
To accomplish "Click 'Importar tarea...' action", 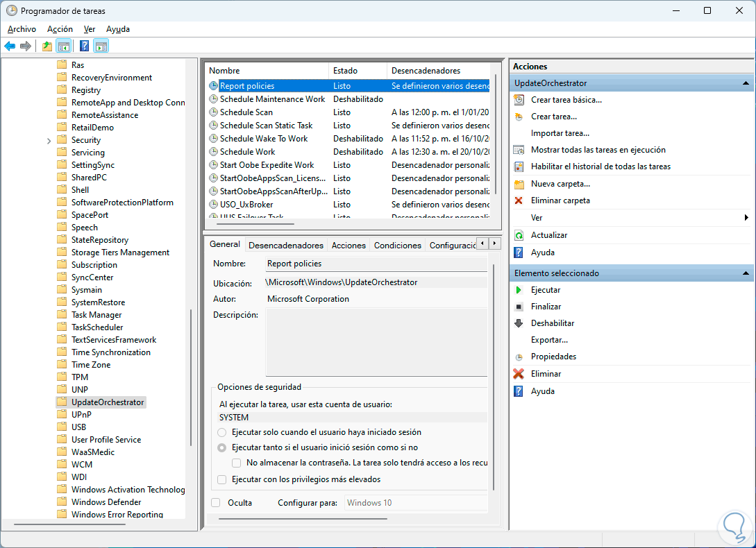I will pos(560,133).
